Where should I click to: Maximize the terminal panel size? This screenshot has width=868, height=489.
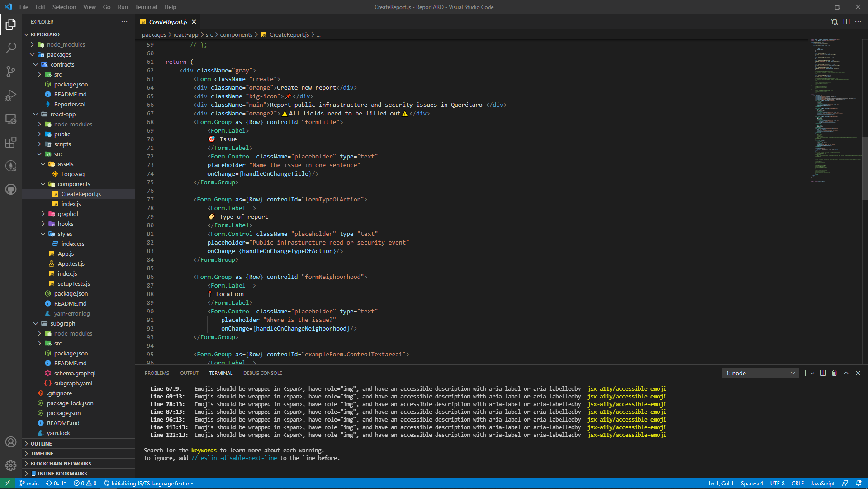(846, 373)
